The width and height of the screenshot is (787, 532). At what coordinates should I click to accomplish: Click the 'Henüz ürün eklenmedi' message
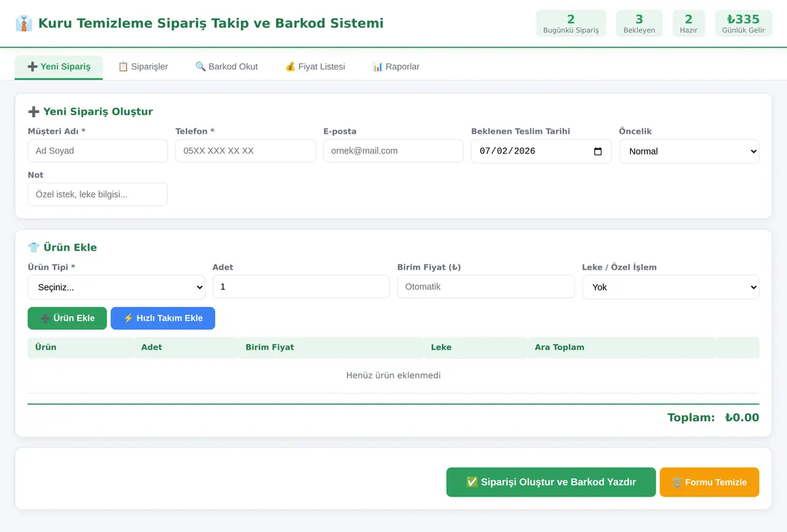(x=393, y=375)
